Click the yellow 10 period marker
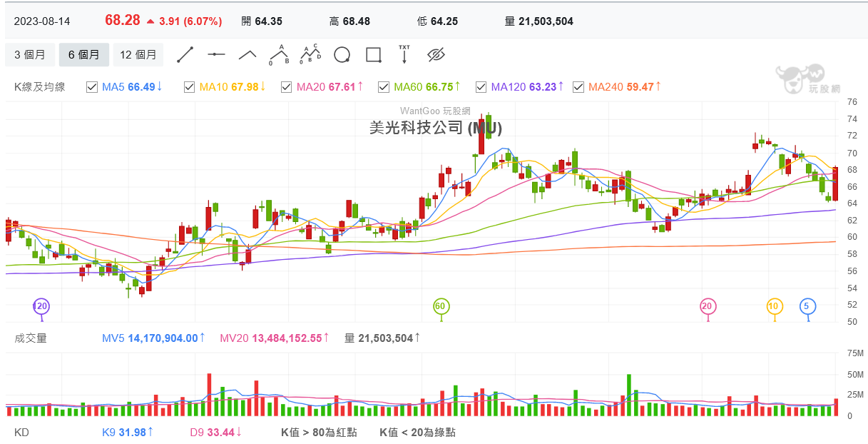The height and width of the screenshot is (444, 868). coord(775,307)
